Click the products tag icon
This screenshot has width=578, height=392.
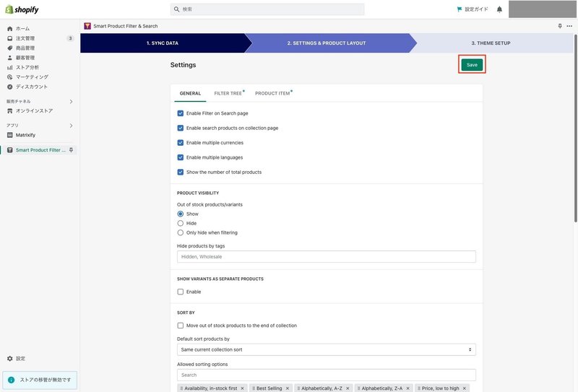coord(10,48)
